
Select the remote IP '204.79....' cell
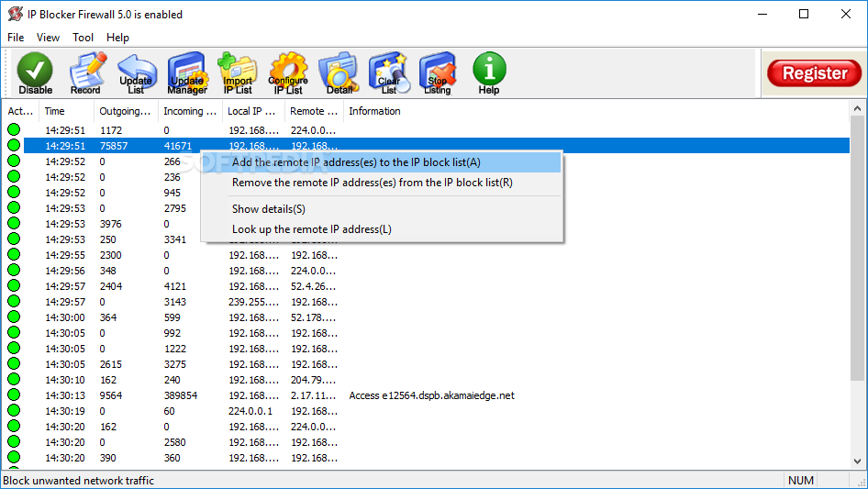tap(313, 380)
